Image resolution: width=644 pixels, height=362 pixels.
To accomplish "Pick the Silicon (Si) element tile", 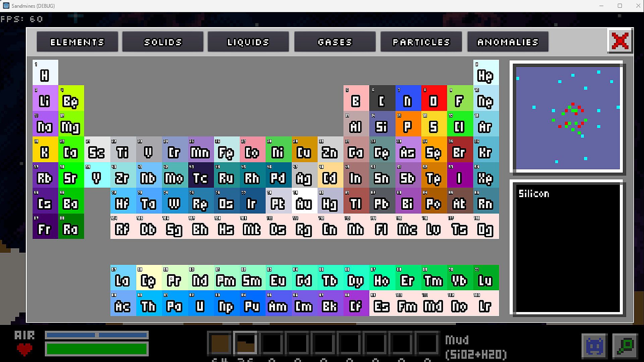I will pos(382,124).
